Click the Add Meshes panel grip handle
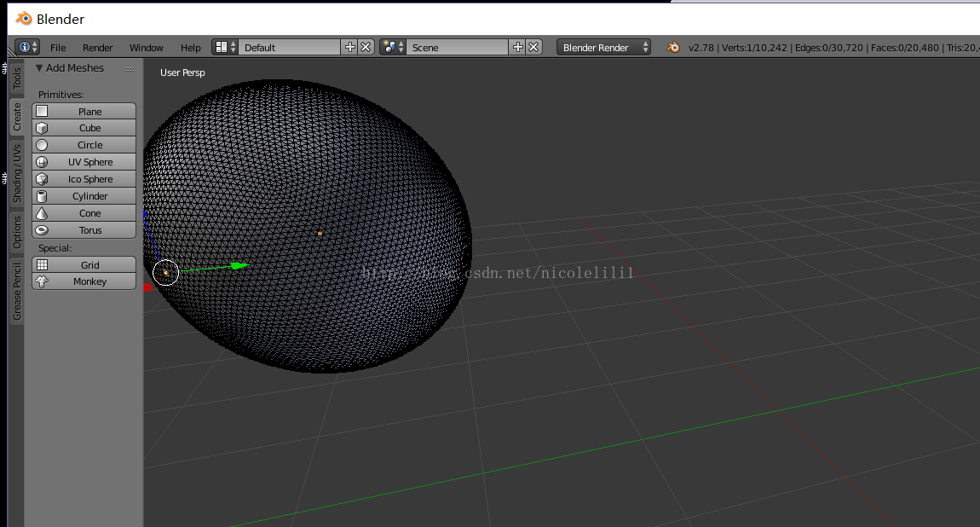 [130, 69]
